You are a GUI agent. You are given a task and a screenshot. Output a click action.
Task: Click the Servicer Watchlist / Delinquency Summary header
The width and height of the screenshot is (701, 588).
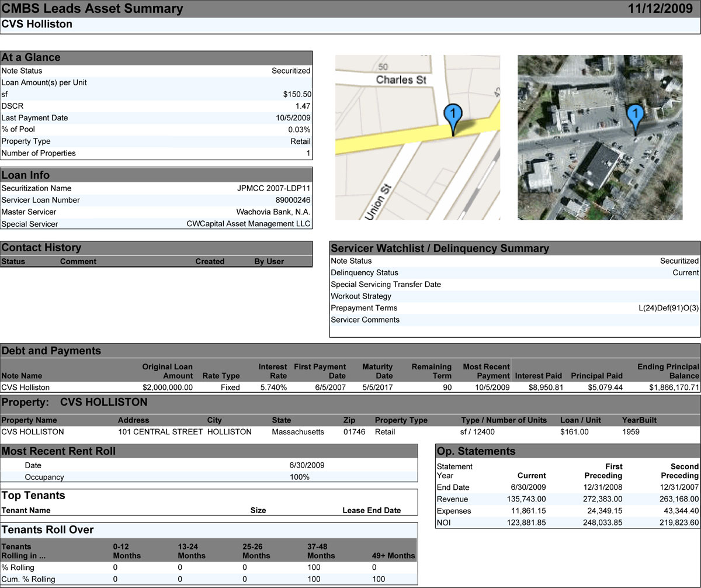pyautogui.click(x=515, y=248)
